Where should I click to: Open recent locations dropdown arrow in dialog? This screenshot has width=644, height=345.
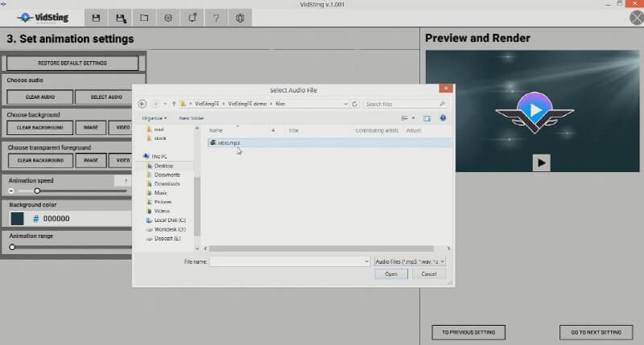point(165,104)
